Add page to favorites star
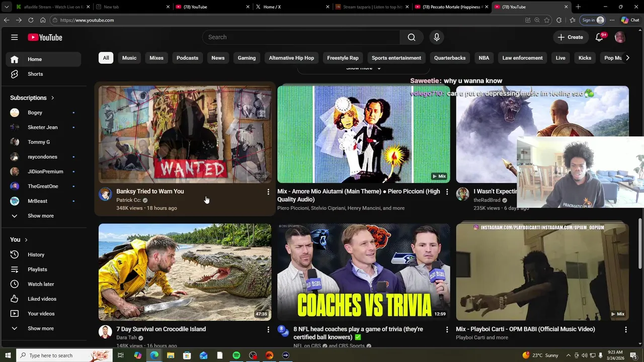644x362 pixels. click(x=547, y=20)
